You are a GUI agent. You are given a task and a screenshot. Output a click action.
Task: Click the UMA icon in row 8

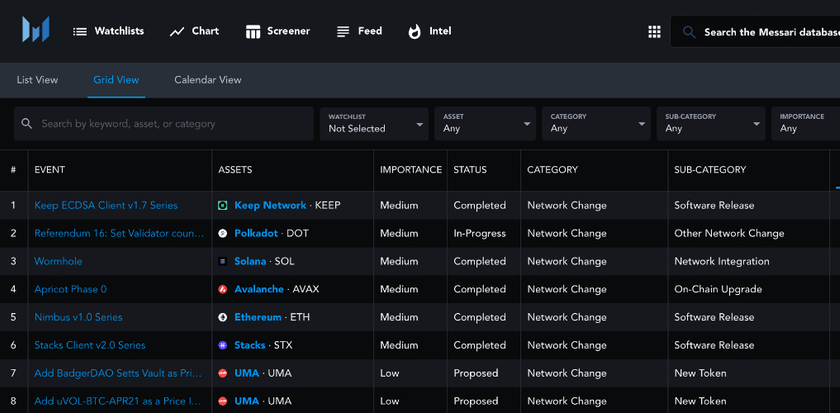click(223, 401)
